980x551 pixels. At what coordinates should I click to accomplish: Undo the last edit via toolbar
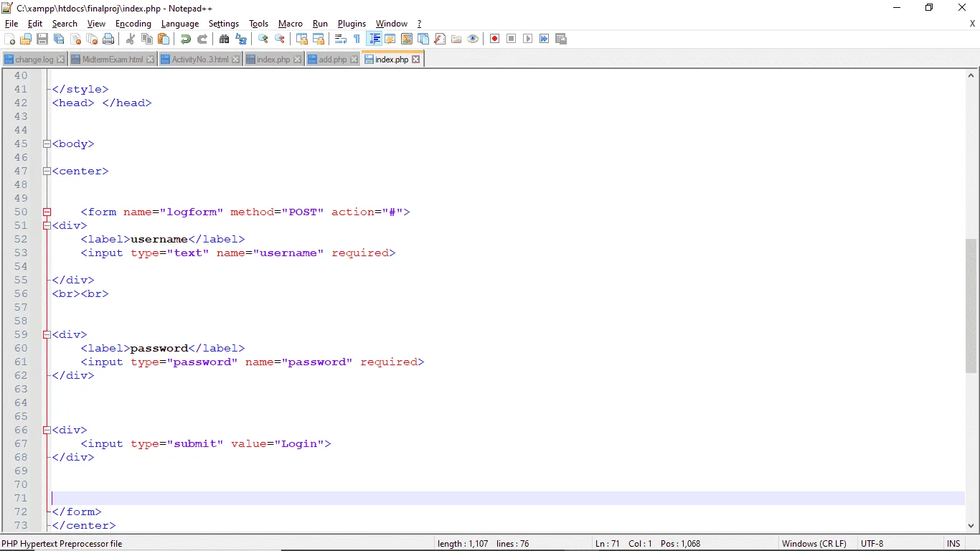pyautogui.click(x=185, y=39)
